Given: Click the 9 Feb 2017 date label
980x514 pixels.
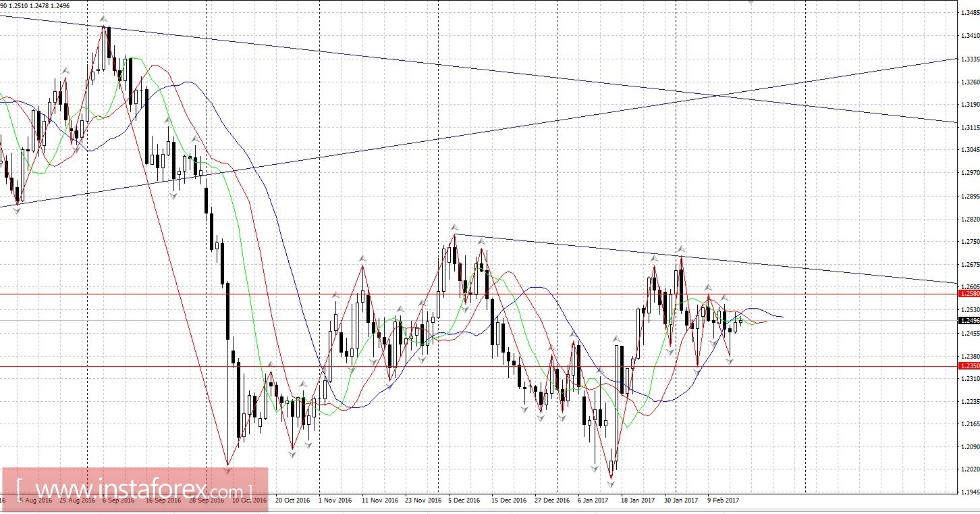Looking at the screenshot, I should tap(723, 501).
